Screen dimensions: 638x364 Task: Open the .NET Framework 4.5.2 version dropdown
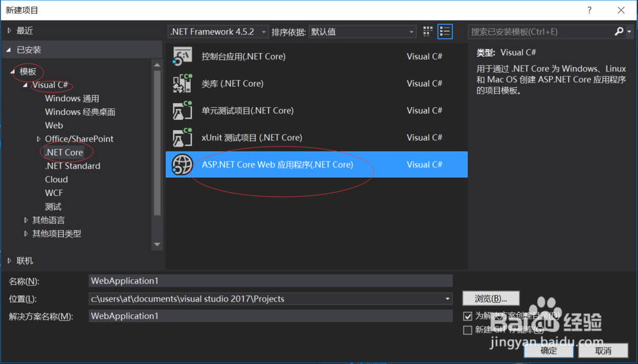click(218, 32)
